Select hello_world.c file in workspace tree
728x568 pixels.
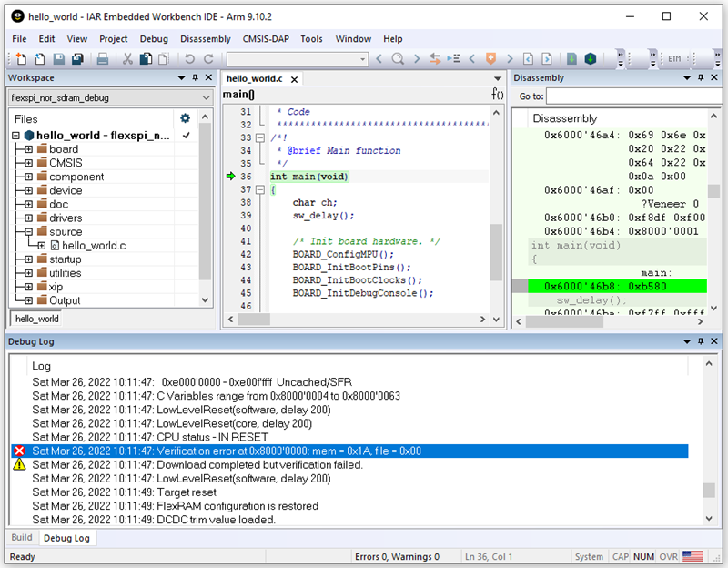click(x=93, y=246)
